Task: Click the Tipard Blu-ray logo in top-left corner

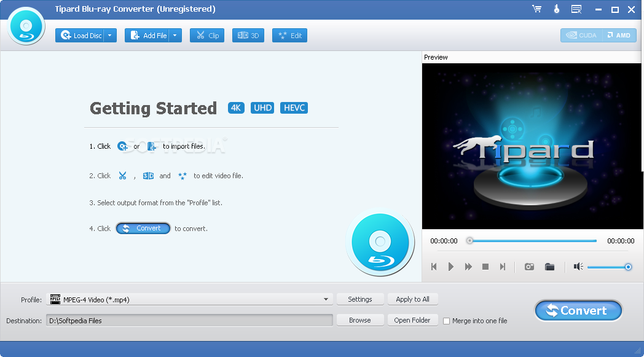Action: pos(26,26)
